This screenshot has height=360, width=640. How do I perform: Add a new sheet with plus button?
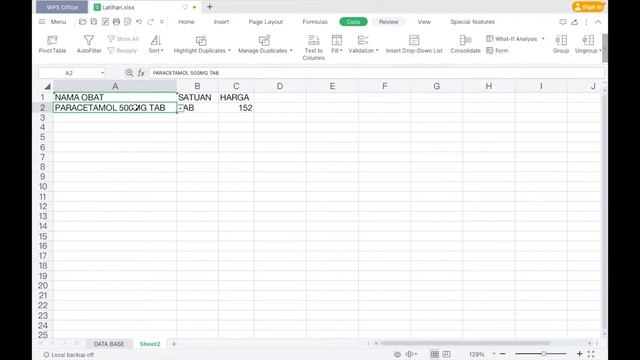click(x=174, y=344)
